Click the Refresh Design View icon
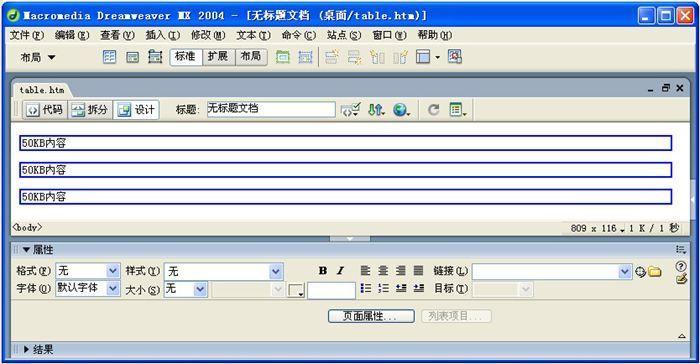The width and height of the screenshot is (700, 364). pyautogui.click(x=433, y=109)
